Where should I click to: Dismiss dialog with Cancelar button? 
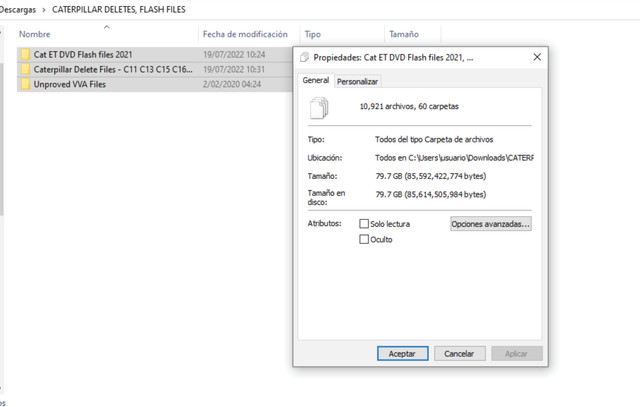click(460, 354)
